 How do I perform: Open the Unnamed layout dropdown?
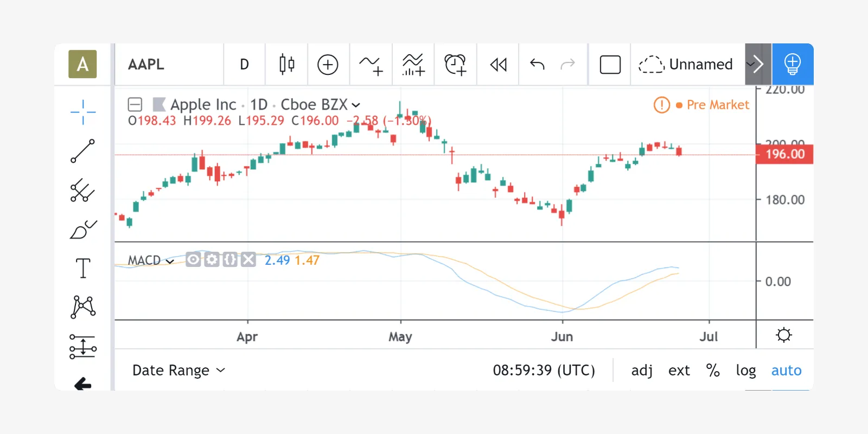(x=751, y=65)
